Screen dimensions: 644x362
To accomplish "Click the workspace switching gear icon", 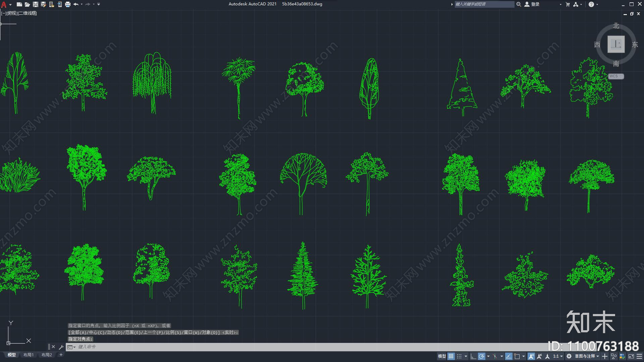I will [x=569, y=356].
